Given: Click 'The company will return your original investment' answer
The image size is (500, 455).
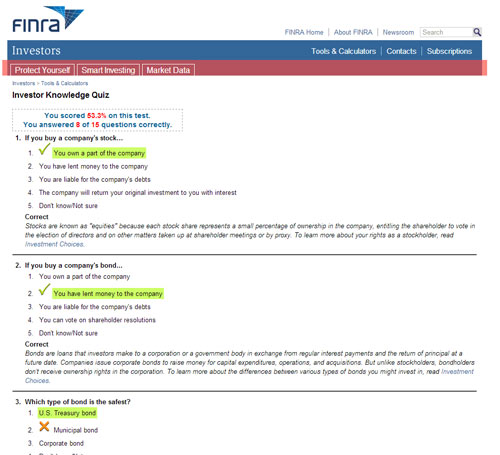Looking at the screenshot, I should [x=138, y=193].
